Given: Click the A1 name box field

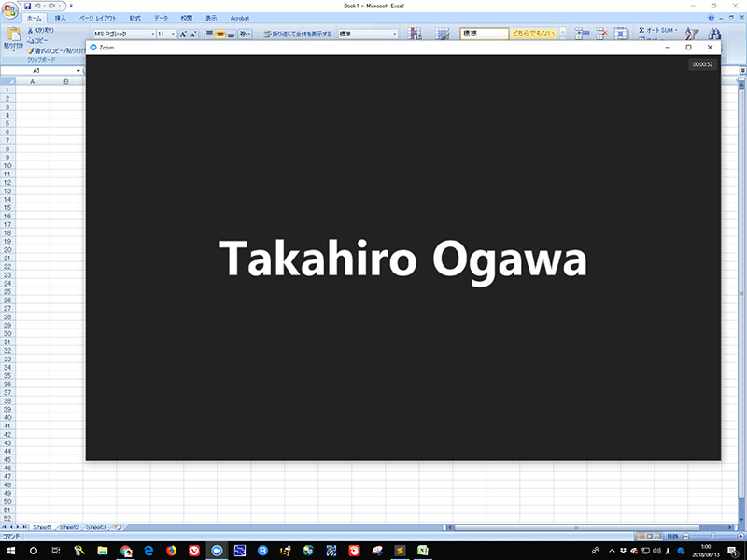Looking at the screenshot, I should point(37,70).
